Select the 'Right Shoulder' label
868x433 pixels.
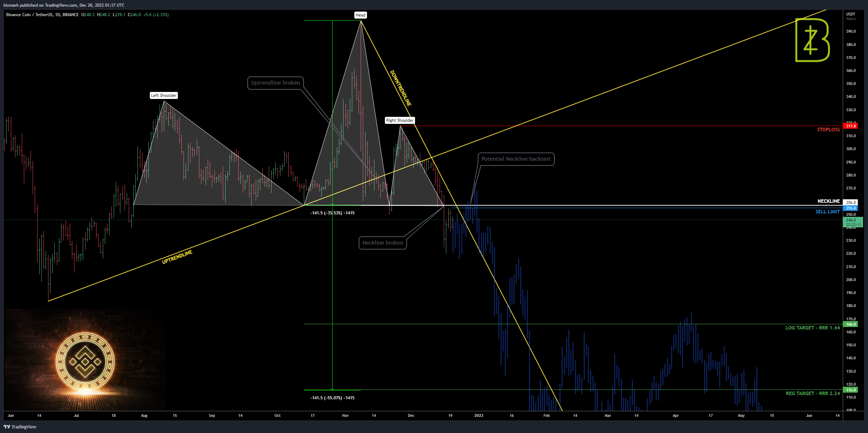coord(400,120)
